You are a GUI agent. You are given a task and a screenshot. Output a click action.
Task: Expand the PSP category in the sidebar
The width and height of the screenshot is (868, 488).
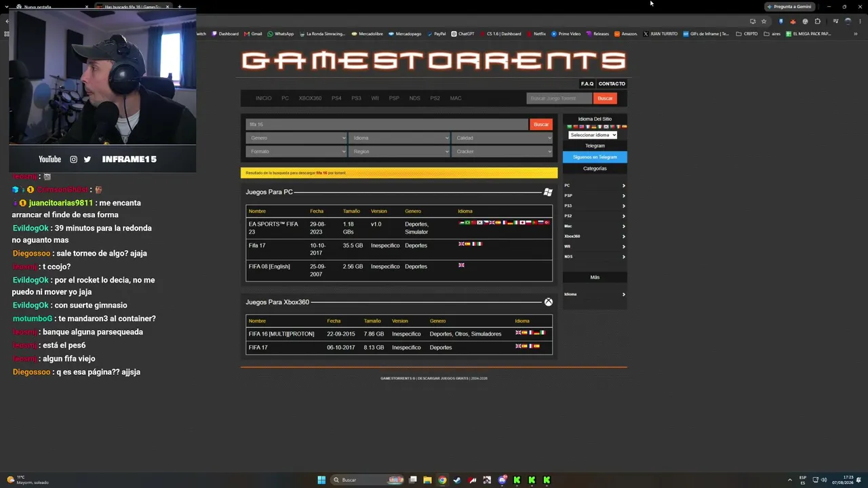595,196
